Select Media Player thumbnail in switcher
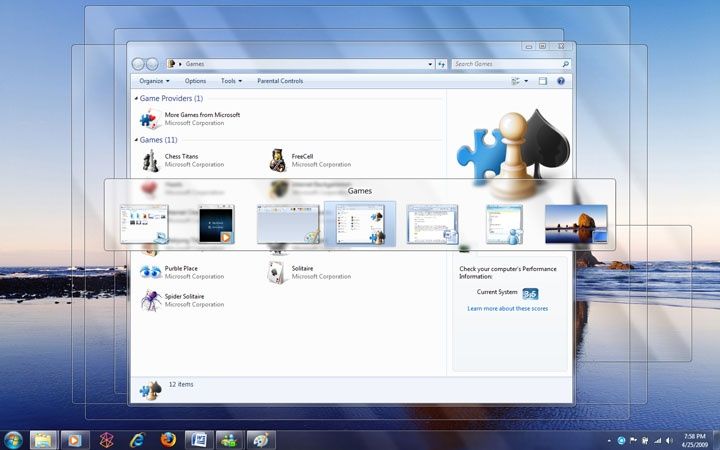Image resolution: width=720 pixels, height=450 pixels. tap(217, 224)
